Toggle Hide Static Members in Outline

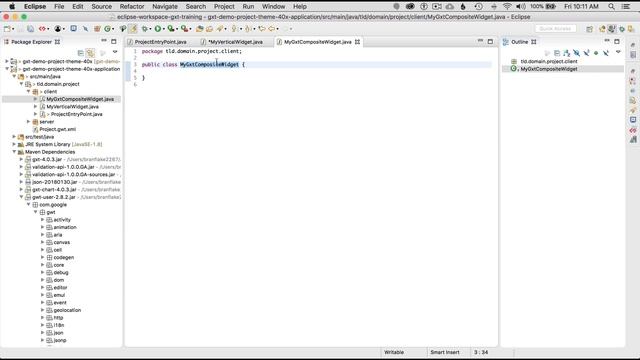(586, 53)
